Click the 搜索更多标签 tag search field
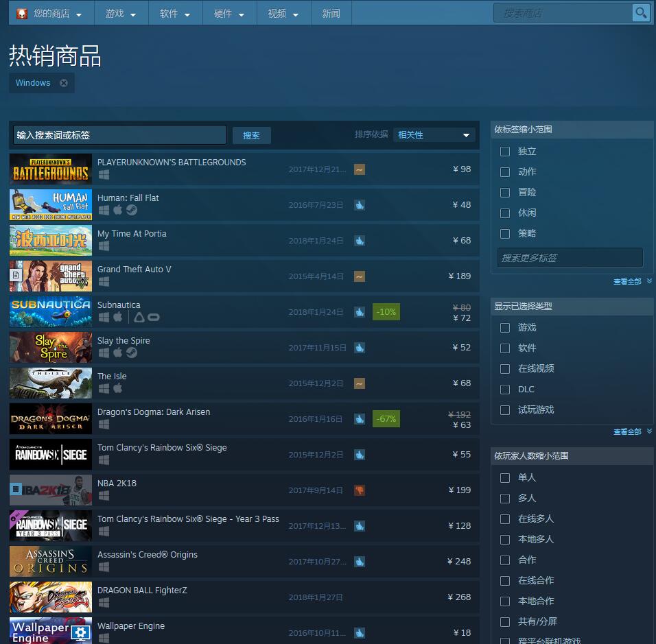 click(x=570, y=258)
